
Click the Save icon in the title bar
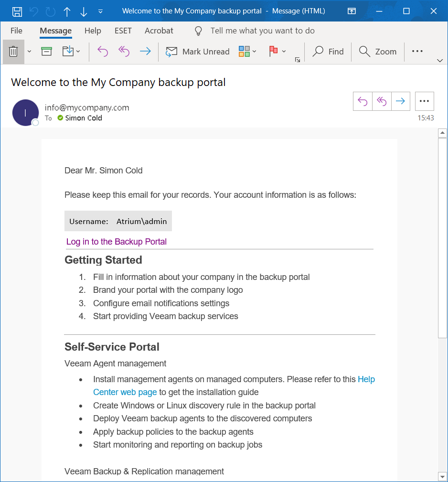coord(17,11)
